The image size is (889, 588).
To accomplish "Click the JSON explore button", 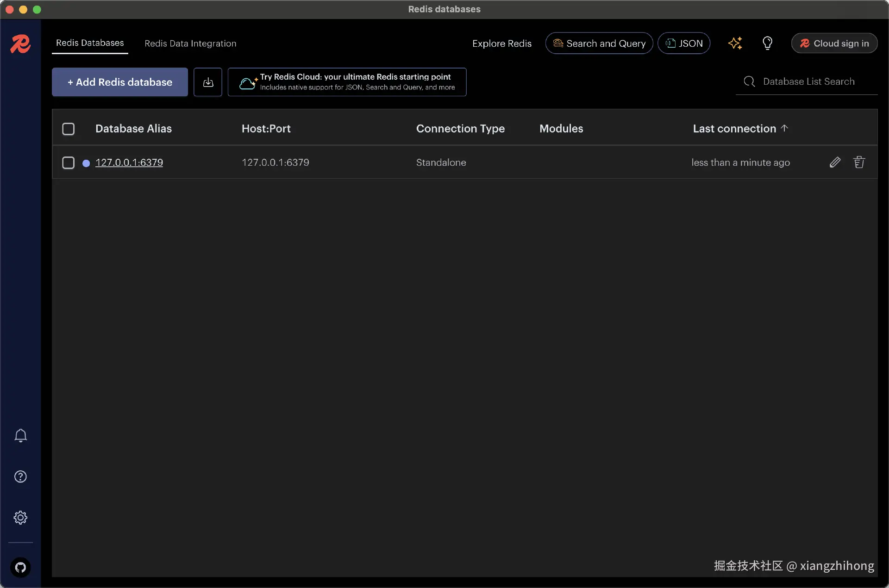I will [684, 43].
